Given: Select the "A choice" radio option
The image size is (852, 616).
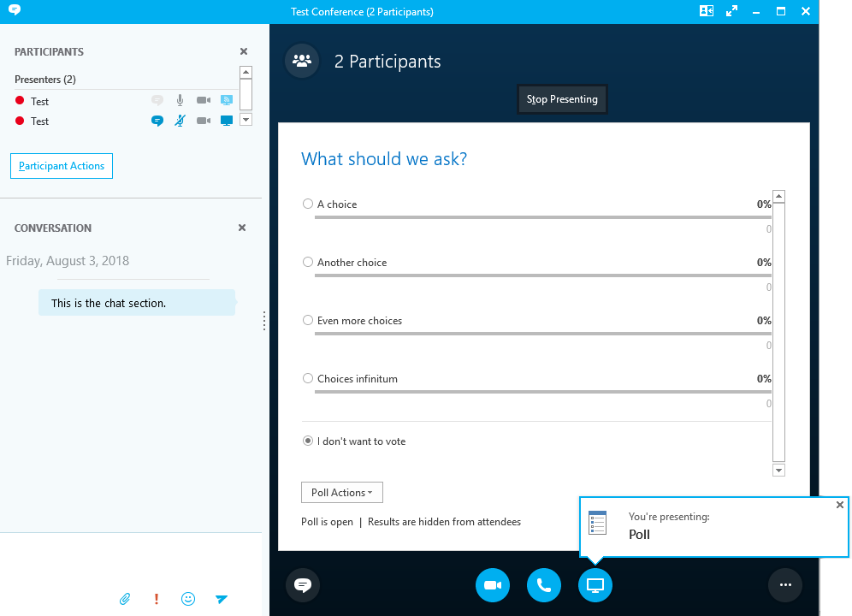Looking at the screenshot, I should (x=308, y=204).
